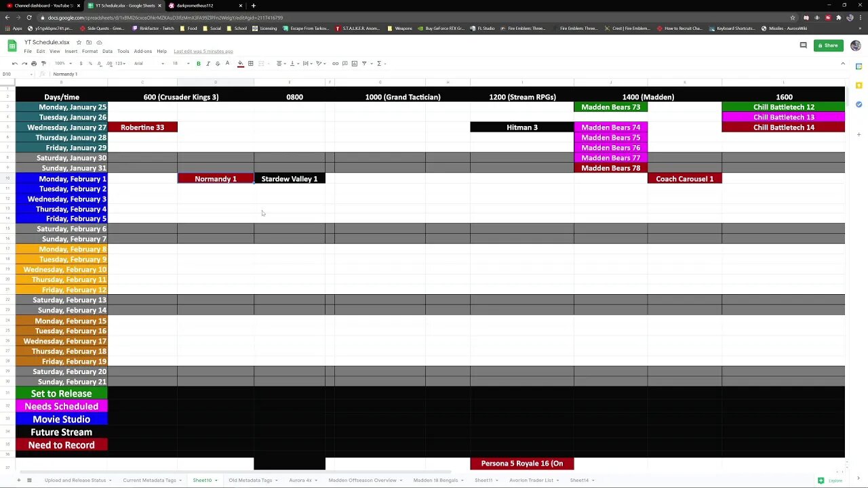Toggle italic formatting
The width and height of the screenshot is (868, 488).
click(208, 64)
